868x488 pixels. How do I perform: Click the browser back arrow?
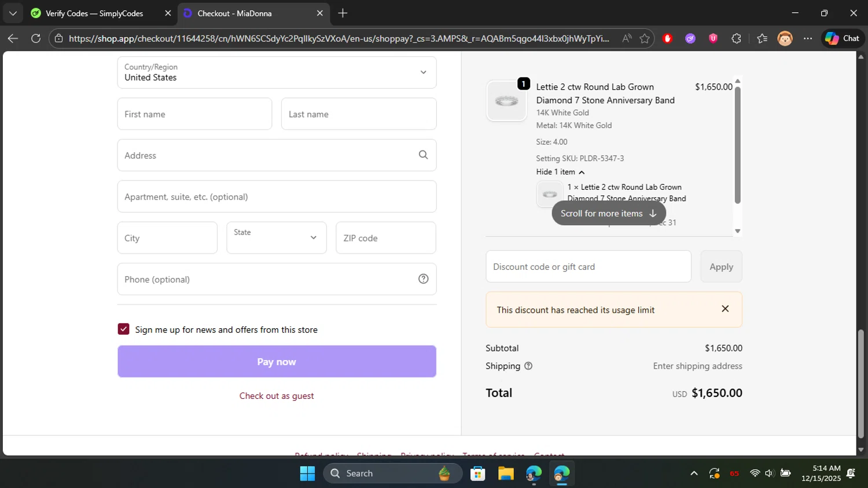(x=13, y=38)
